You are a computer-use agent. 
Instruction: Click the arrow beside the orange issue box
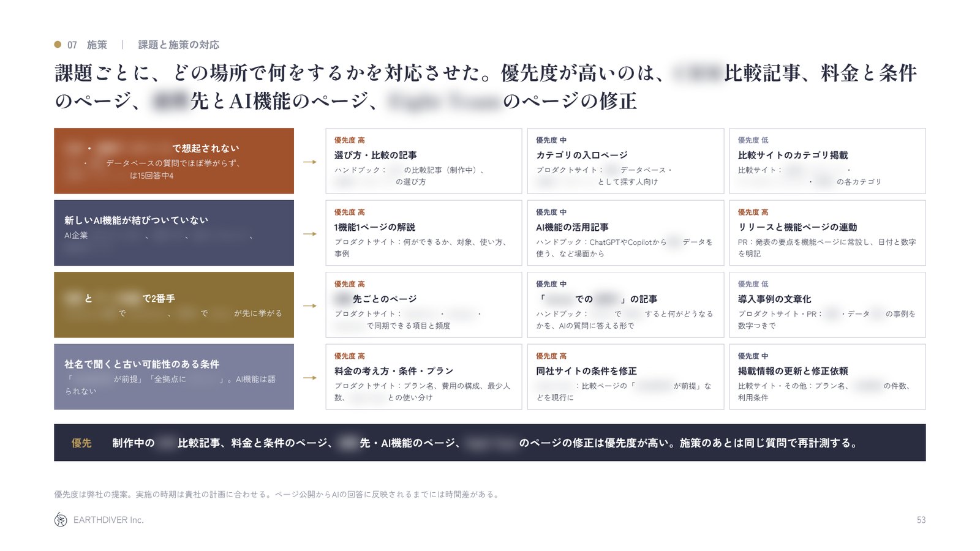(310, 162)
